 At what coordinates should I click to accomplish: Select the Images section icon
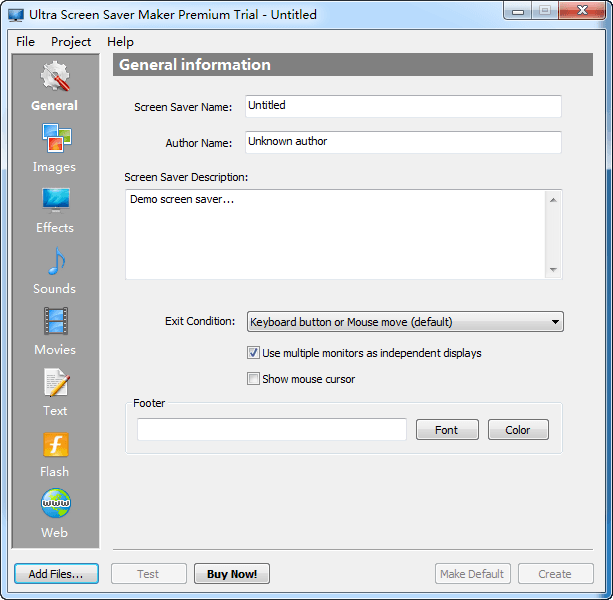point(55,139)
